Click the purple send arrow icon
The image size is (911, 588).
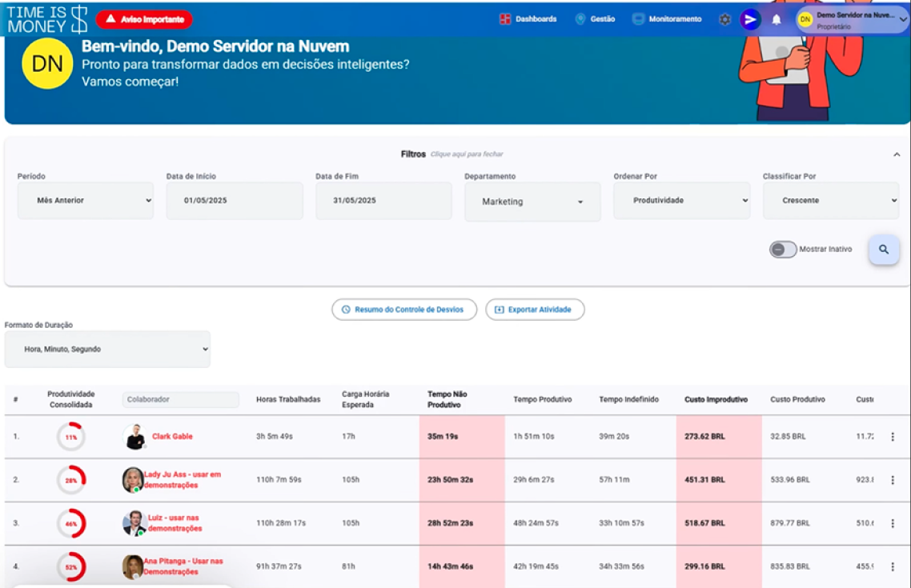[x=751, y=18]
